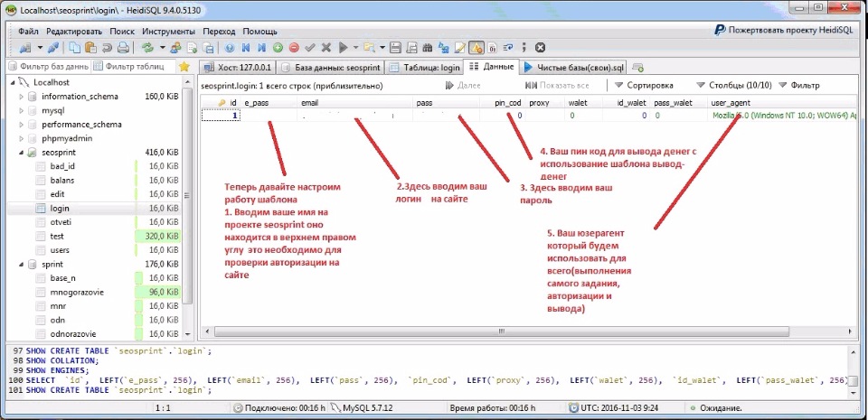Viewport: 868px width, 420px height.
Task: Switch to the Хост: 127.0.0.1 tab
Action: tap(238, 68)
